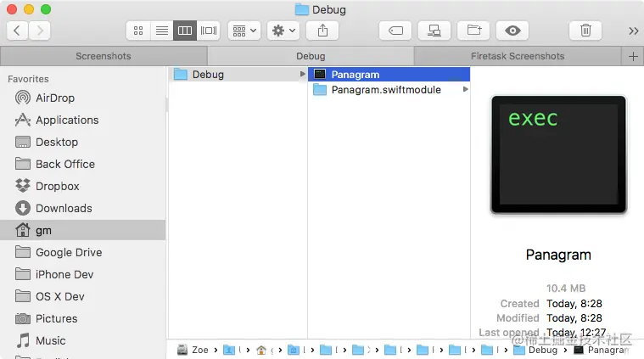The height and width of the screenshot is (359, 644).
Task: Click the home folder icon in path bar
Action: [261, 350]
